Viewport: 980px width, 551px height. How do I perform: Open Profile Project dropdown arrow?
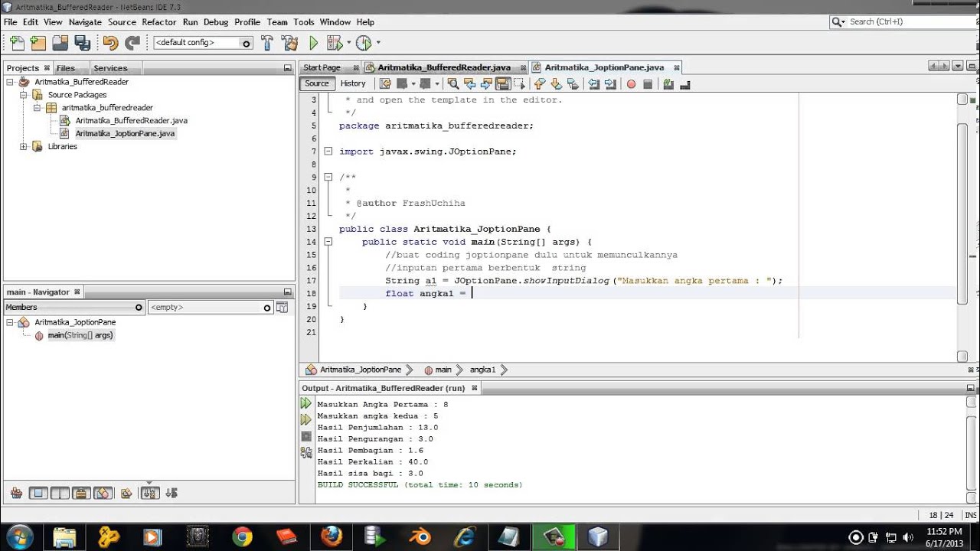377,43
